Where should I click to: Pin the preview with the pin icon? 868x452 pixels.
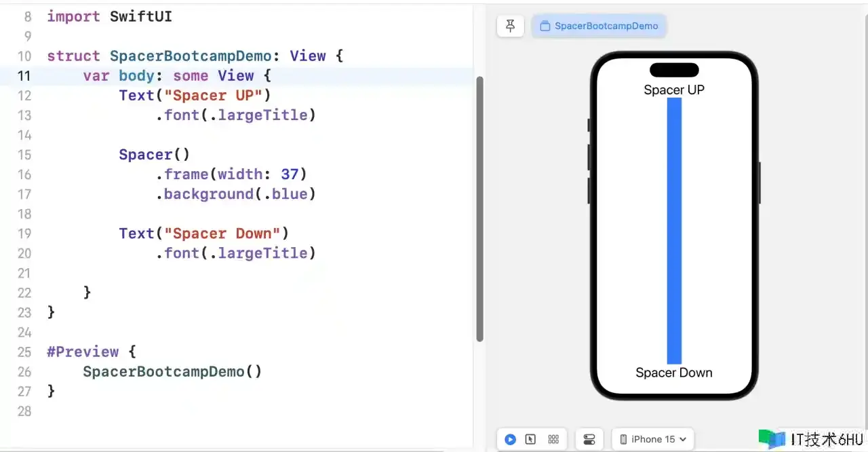pos(510,26)
